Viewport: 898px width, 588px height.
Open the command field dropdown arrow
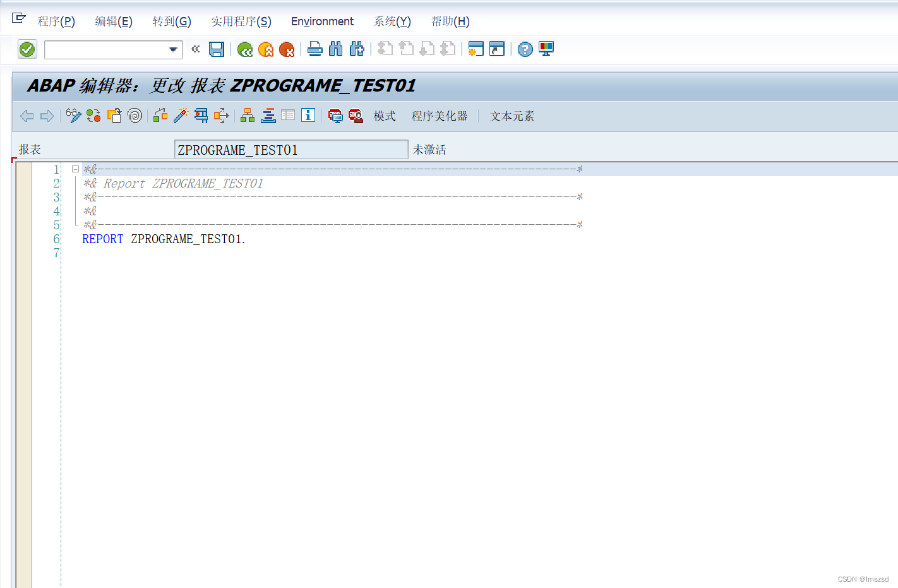173,49
